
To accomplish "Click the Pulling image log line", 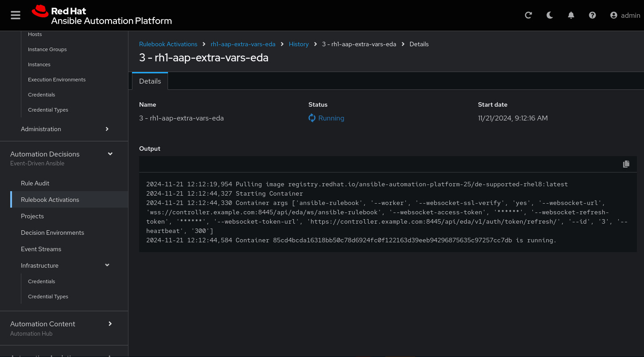I will coord(357,184).
